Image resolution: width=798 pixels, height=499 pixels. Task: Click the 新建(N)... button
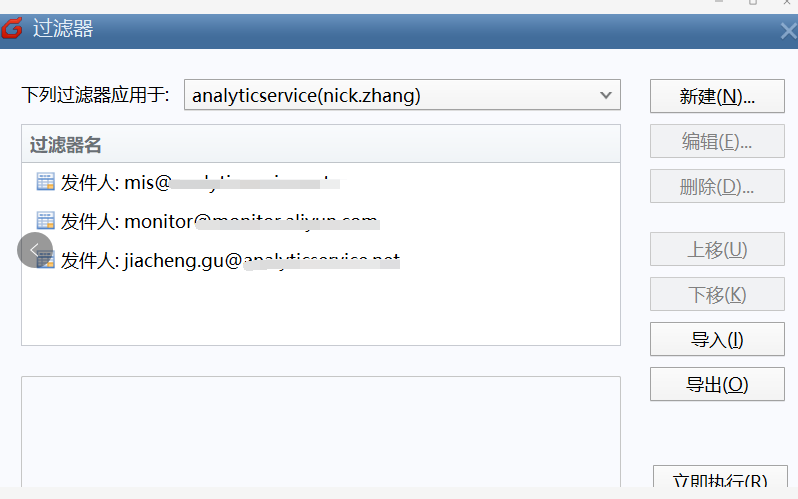[x=717, y=96]
